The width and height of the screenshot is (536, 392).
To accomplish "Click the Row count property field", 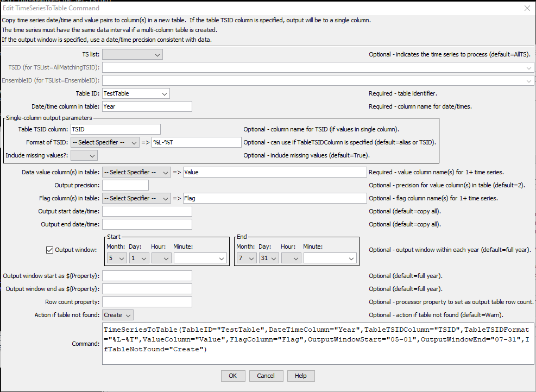I will click(x=147, y=302).
